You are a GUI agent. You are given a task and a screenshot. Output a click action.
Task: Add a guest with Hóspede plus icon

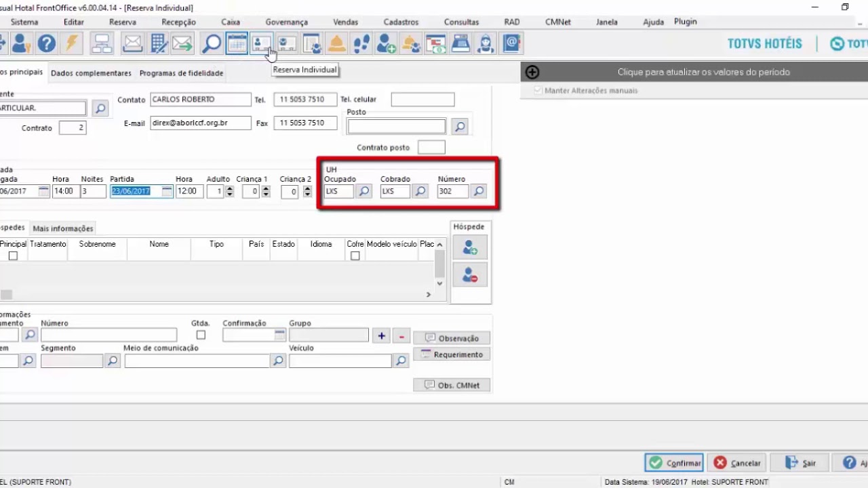pyautogui.click(x=470, y=247)
